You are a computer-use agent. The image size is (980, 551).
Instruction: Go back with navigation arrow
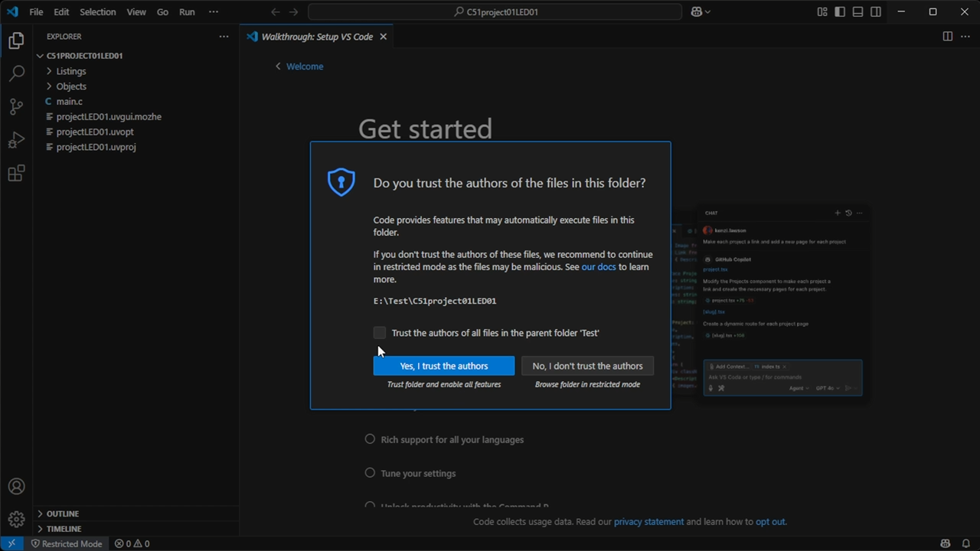(276, 11)
